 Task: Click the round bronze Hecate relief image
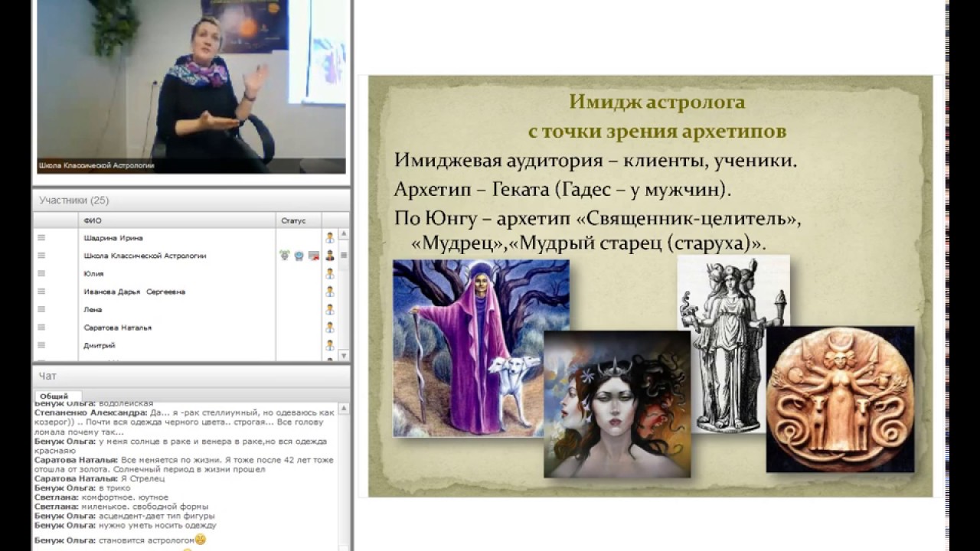click(x=840, y=399)
